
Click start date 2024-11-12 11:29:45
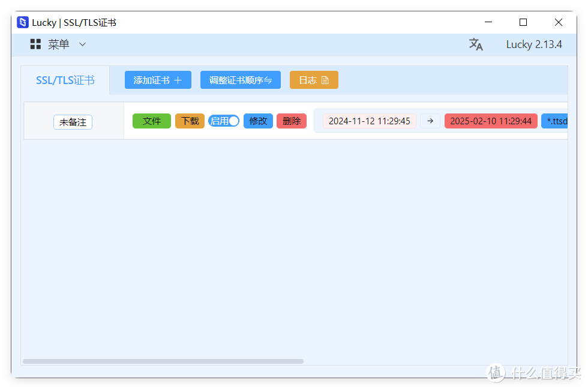pos(370,121)
